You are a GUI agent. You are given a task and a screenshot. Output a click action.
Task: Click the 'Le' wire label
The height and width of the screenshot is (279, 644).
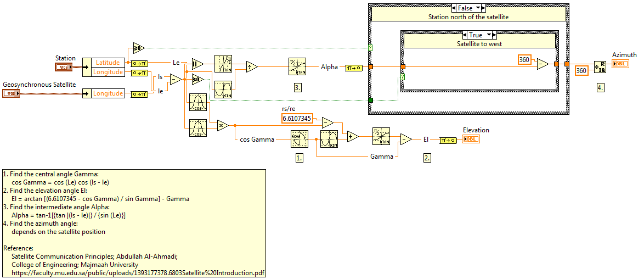point(176,63)
